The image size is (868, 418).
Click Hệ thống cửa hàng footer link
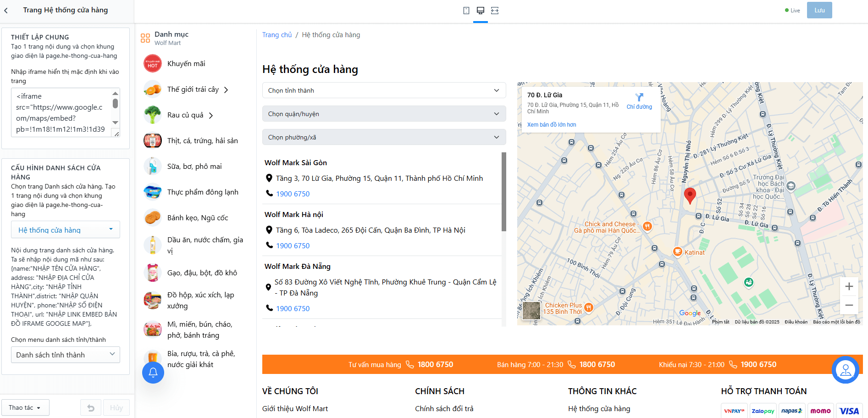click(x=599, y=409)
